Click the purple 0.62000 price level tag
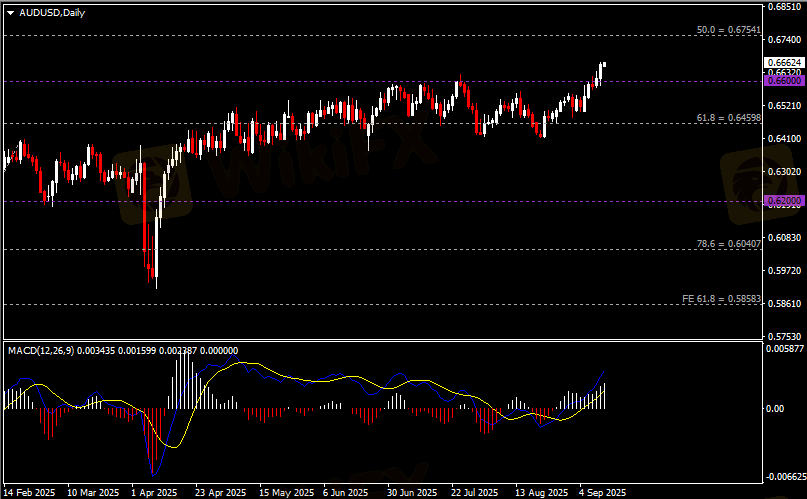 click(782, 201)
